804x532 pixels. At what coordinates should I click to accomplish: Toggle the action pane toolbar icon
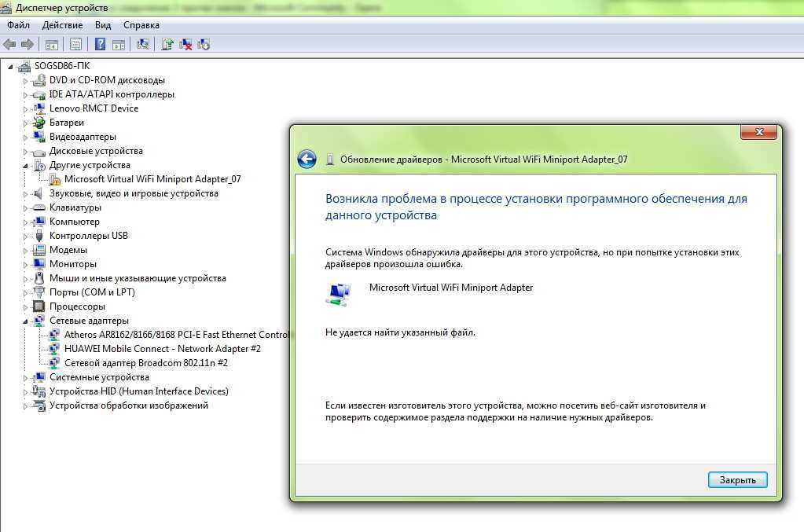point(119,45)
